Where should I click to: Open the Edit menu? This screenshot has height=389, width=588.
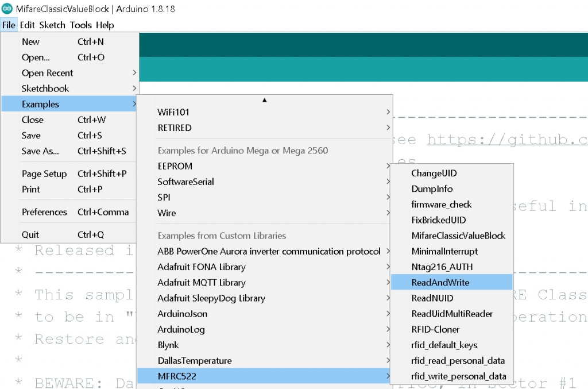(27, 25)
